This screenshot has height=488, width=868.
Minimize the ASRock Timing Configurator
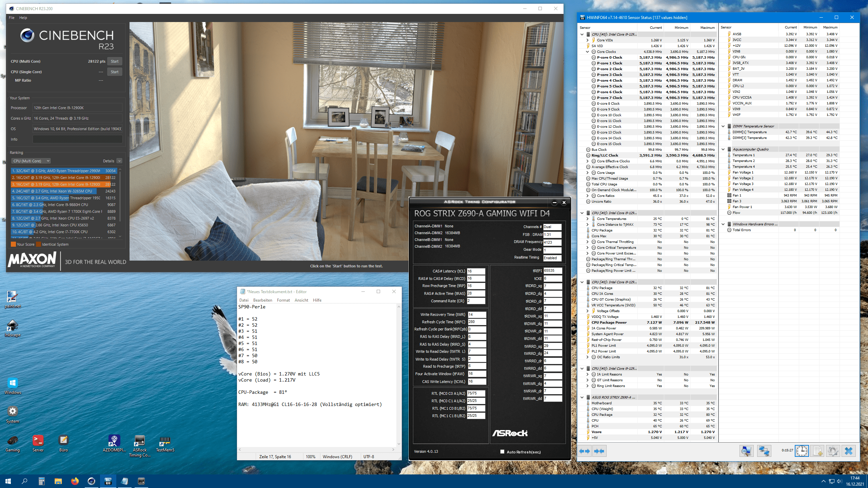pos(554,203)
